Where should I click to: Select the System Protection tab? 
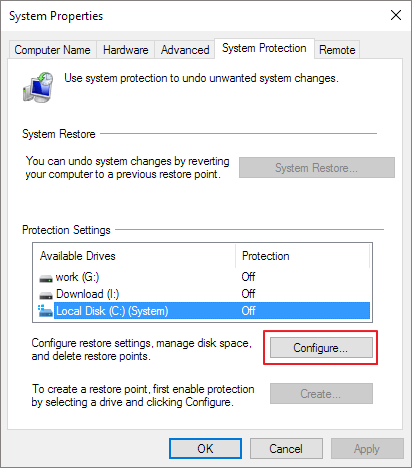264,49
